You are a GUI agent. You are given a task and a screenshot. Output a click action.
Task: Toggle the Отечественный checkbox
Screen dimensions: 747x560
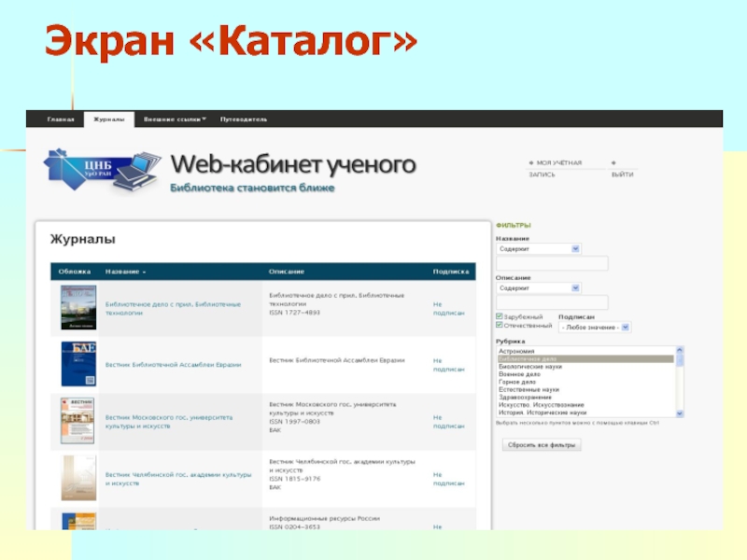pyautogui.click(x=500, y=325)
